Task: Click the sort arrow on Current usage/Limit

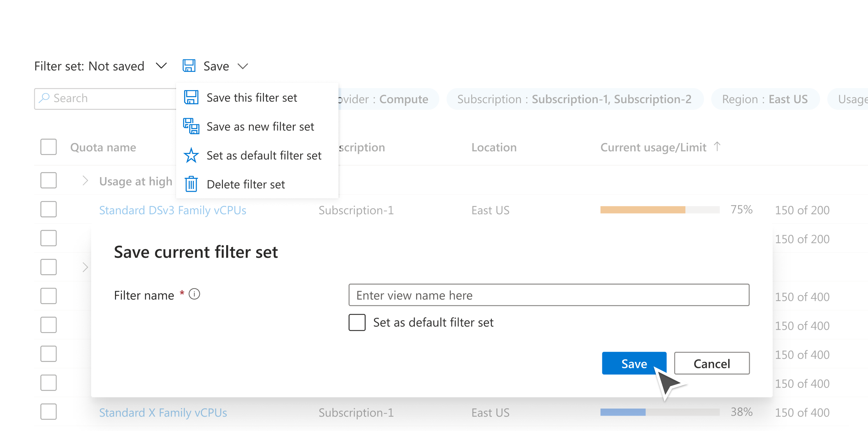Action: pos(717,147)
